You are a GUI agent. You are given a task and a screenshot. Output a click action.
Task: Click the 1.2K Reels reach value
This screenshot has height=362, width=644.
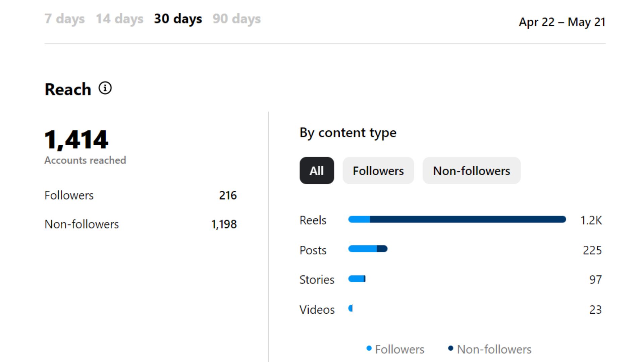click(591, 221)
